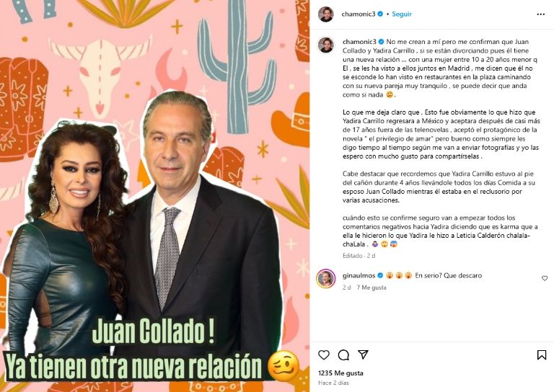Open the three-dot more options menu
The height and width of the screenshot is (392, 554).
click(x=540, y=14)
